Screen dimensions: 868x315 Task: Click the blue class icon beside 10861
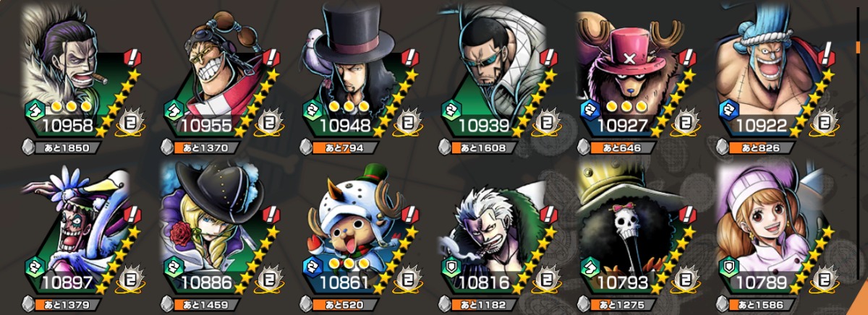click(313, 264)
